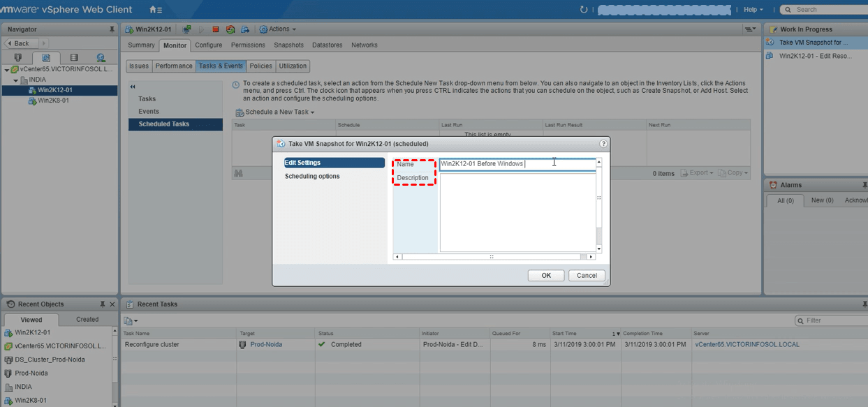The width and height of the screenshot is (868, 407).
Task: Click the dialog vertical scrollbar down arrow
Action: click(x=599, y=249)
